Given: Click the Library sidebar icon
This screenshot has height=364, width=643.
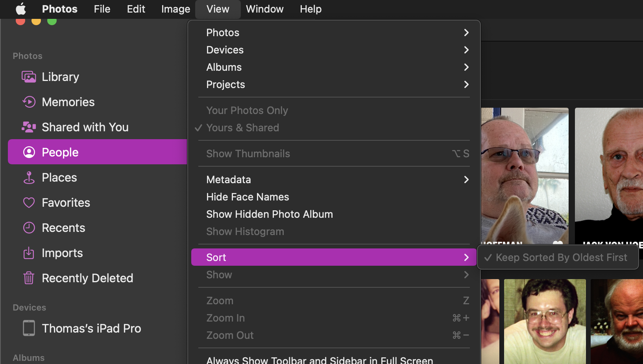Looking at the screenshot, I should [29, 77].
